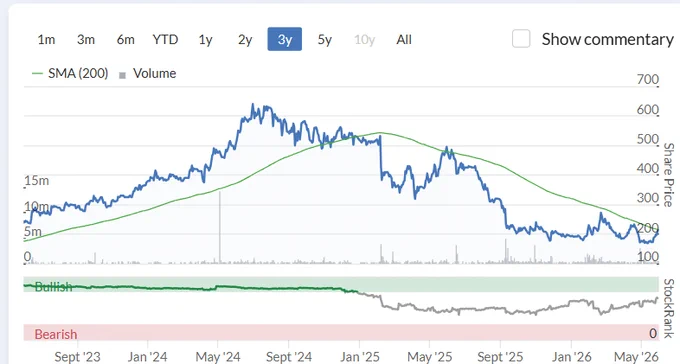Viewport: 680px width, 364px height.
Task: Select the 6m time range
Action: point(125,39)
